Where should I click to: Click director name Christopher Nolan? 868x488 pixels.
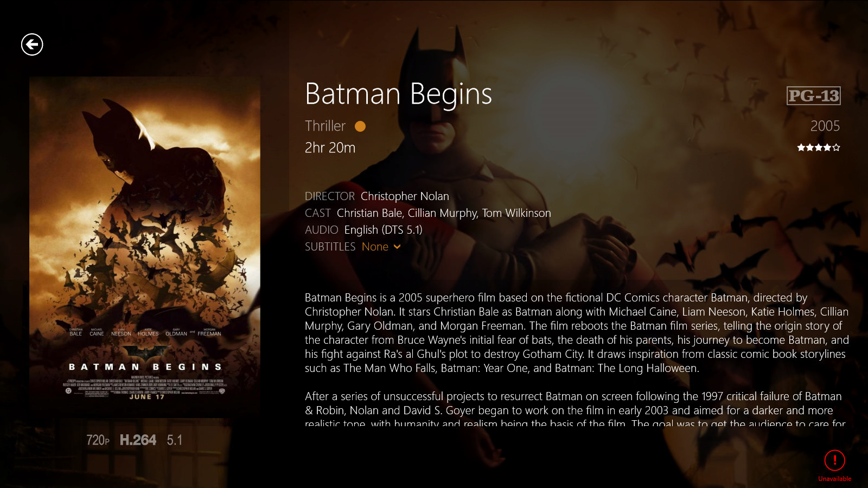[x=405, y=196]
